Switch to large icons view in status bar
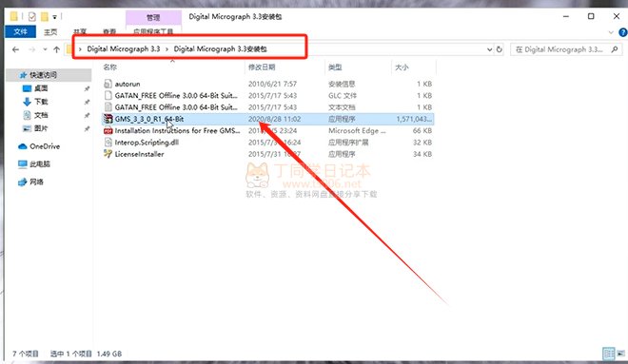Viewport: 628px width, 364px height. pos(620,354)
